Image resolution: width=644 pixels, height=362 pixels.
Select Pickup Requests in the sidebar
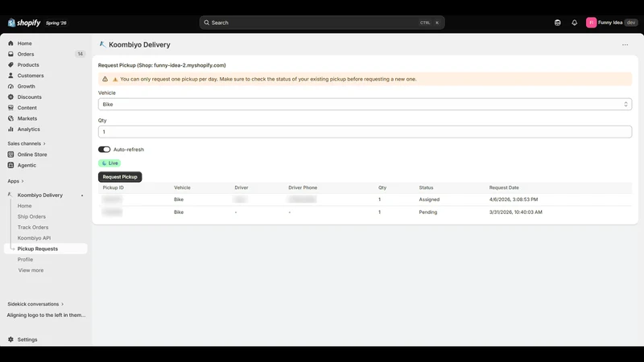pyautogui.click(x=46, y=249)
